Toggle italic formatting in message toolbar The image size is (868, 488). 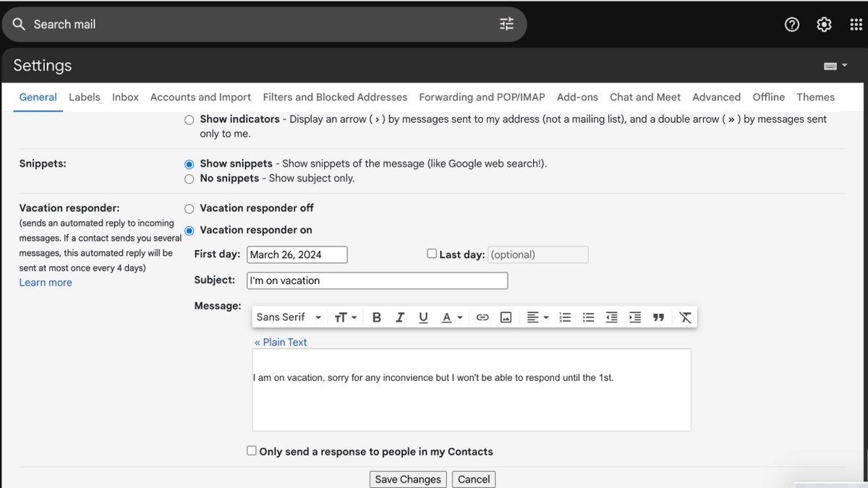click(x=400, y=317)
